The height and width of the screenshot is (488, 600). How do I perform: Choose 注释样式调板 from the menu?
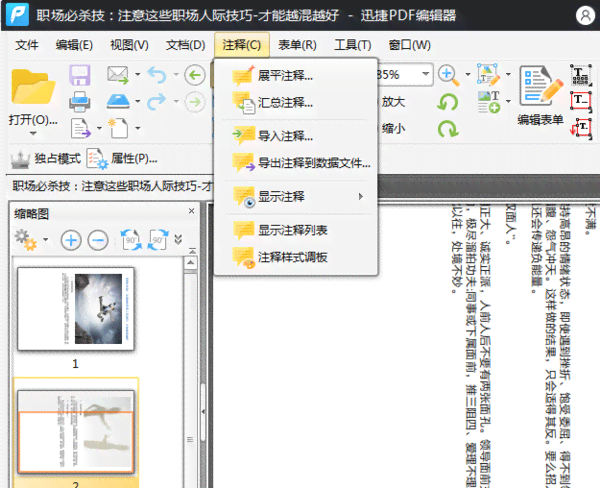[x=296, y=257]
